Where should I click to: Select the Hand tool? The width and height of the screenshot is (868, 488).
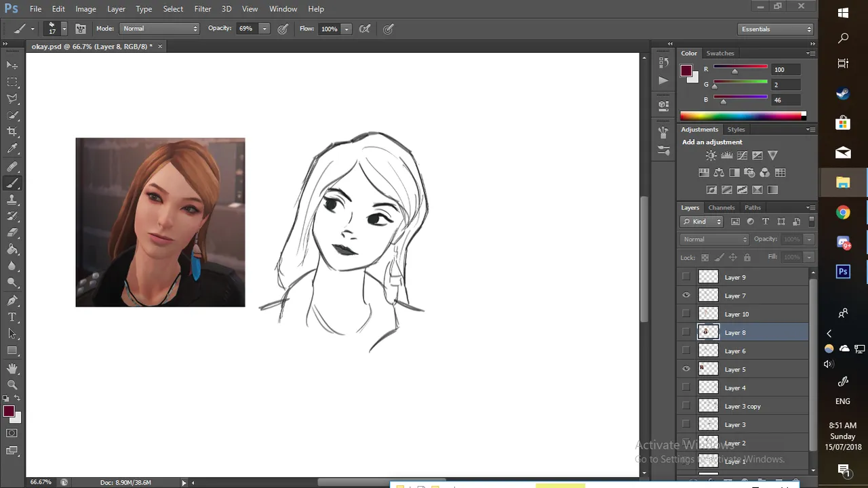click(x=12, y=369)
